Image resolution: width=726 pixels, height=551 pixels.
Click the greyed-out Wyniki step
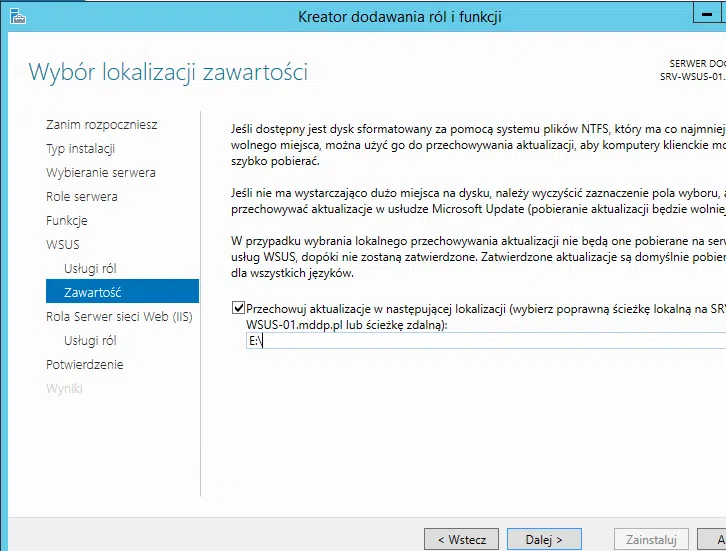(64, 389)
